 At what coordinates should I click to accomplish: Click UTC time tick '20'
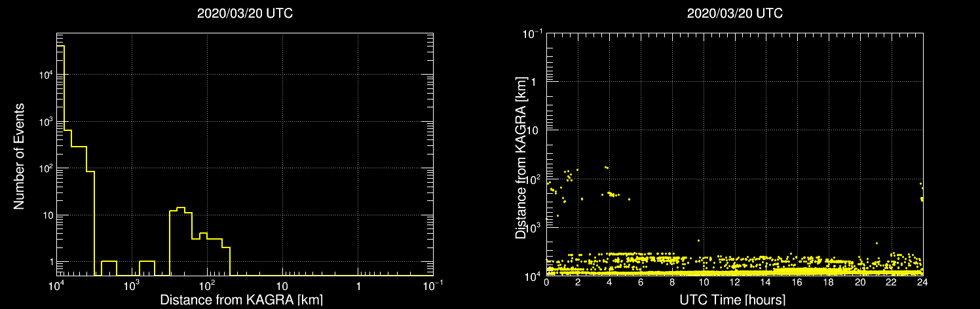859,282
